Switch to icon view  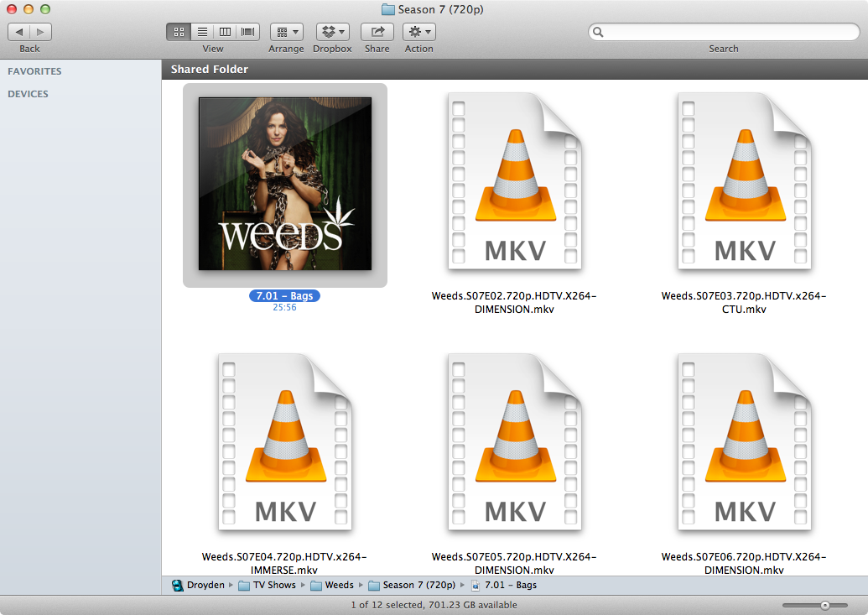(179, 32)
